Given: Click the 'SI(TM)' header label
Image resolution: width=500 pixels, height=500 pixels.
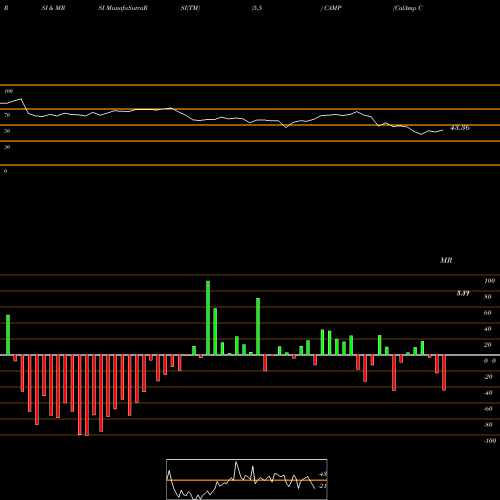Looking at the screenshot, I should pyautogui.click(x=190, y=8).
